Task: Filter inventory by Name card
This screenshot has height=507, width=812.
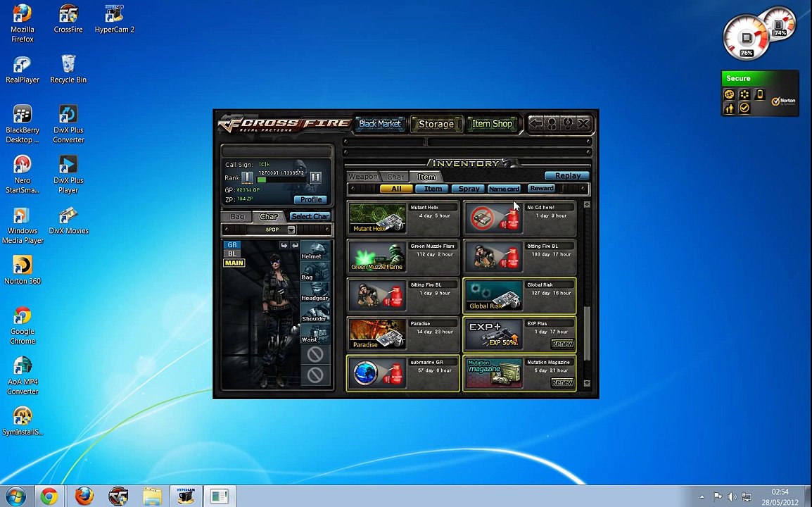Action: tap(504, 189)
